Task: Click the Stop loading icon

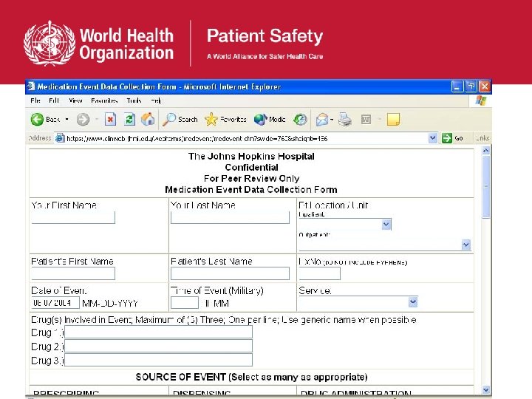Action: click(110, 120)
